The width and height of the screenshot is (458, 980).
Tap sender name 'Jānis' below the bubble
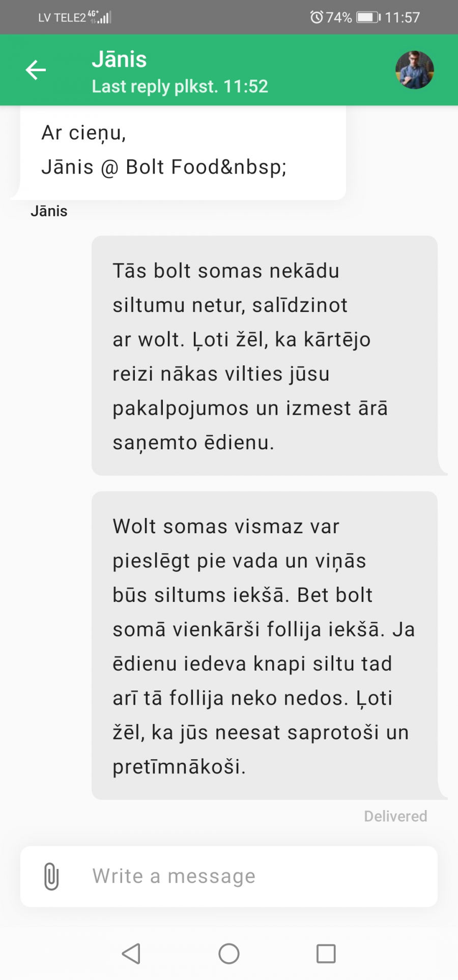pyautogui.click(x=49, y=211)
